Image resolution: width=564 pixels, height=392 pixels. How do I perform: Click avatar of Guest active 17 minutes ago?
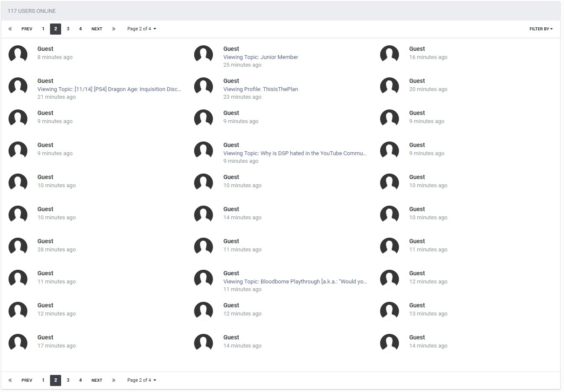point(18,343)
